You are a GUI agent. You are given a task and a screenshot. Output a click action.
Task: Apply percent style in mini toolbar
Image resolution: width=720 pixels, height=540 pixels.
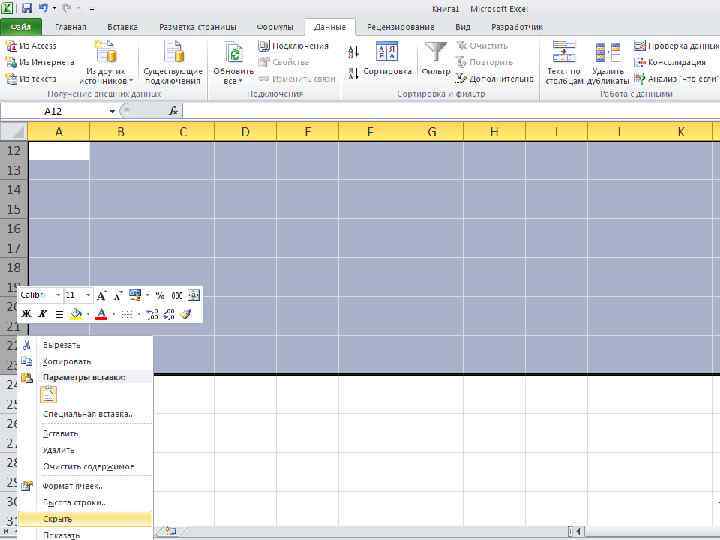pos(160,296)
